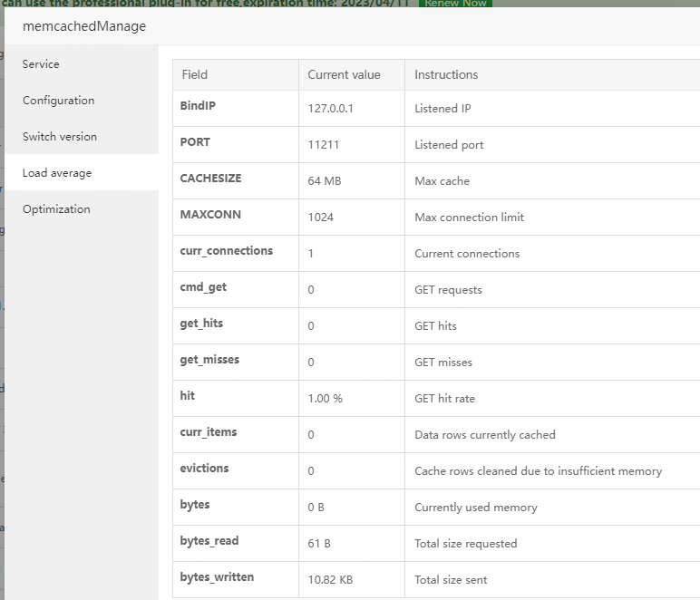The height and width of the screenshot is (600, 700).
Task: Click the memcachedManage dialog title
Action: tap(84, 26)
